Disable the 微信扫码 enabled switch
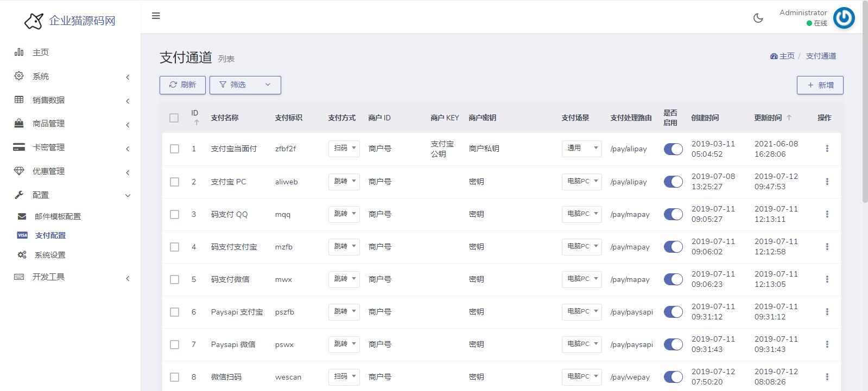Viewport: 868px width, 391px height. (673, 377)
